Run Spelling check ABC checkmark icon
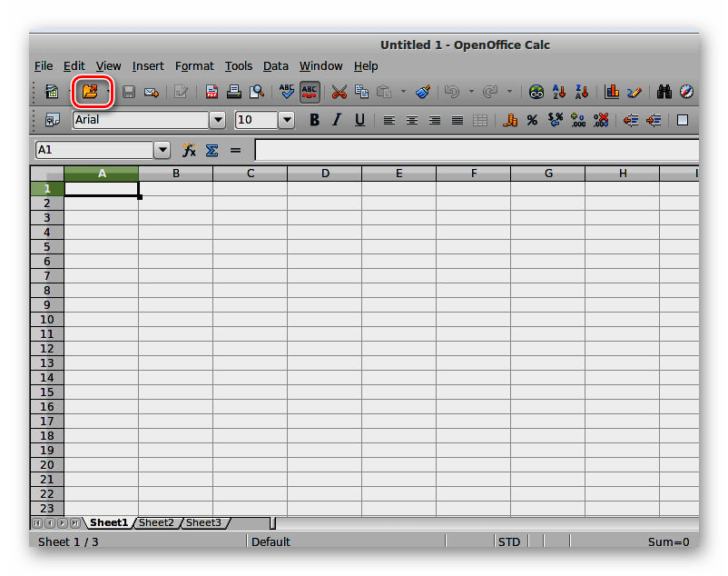The height and width of the screenshot is (576, 728). [x=287, y=92]
